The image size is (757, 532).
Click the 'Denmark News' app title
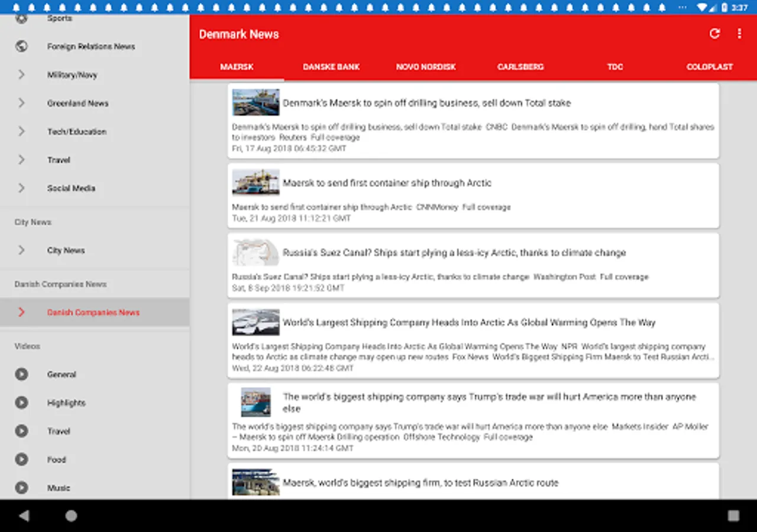pyautogui.click(x=239, y=34)
